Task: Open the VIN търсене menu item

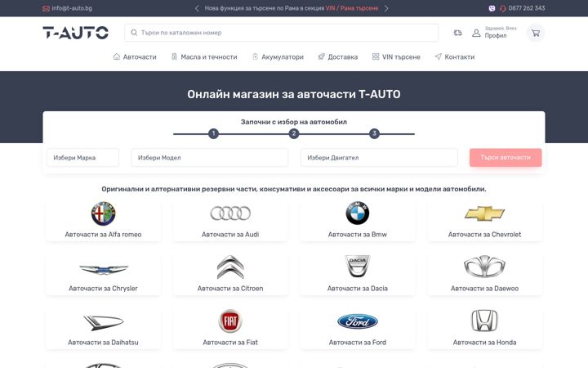Action: point(401,57)
